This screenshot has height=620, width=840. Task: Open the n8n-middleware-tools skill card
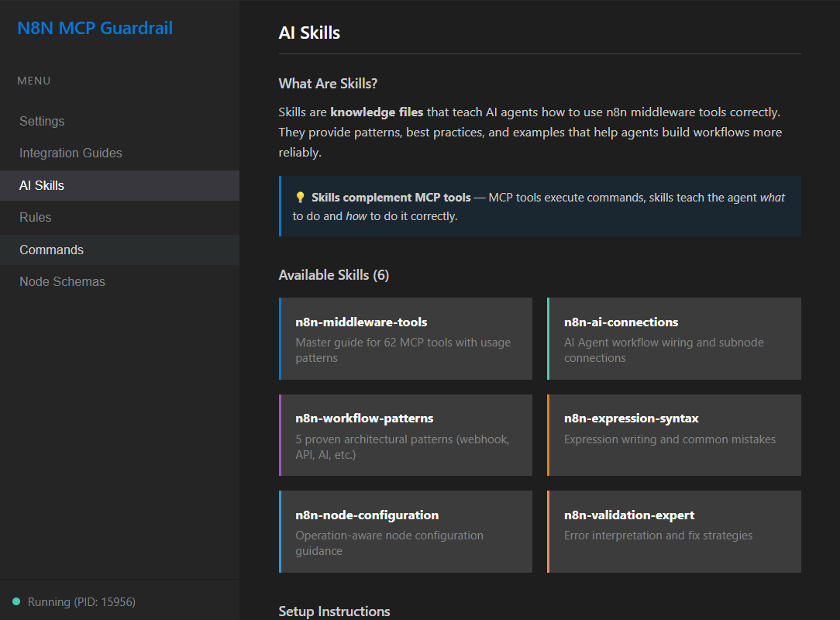click(x=405, y=339)
